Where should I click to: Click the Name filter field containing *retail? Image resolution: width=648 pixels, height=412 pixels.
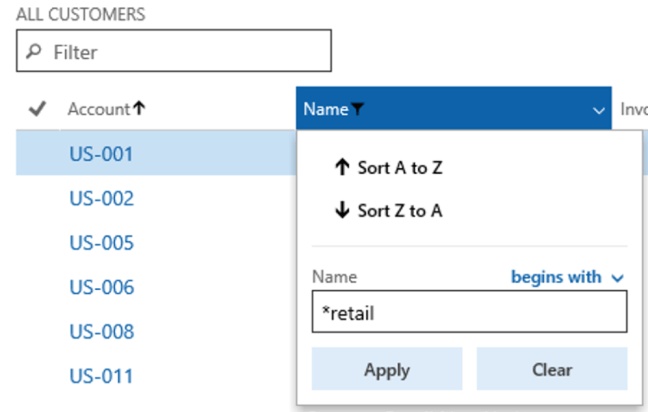[x=468, y=312]
